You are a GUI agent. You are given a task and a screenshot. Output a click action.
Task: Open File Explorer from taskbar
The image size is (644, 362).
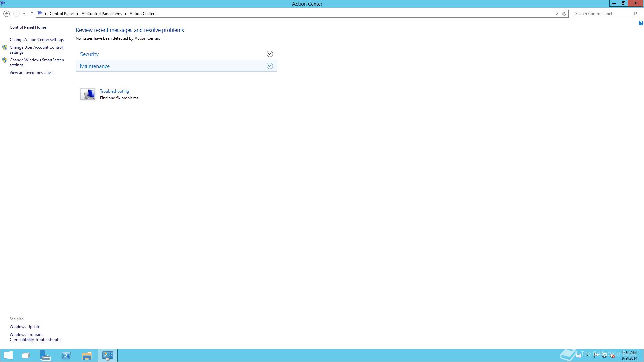coord(87,356)
